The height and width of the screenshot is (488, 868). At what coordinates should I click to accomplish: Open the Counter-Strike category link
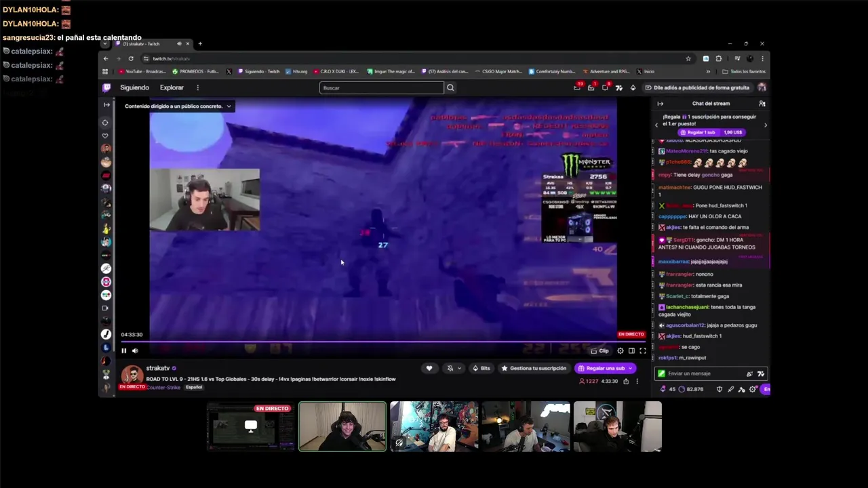point(164,387)
